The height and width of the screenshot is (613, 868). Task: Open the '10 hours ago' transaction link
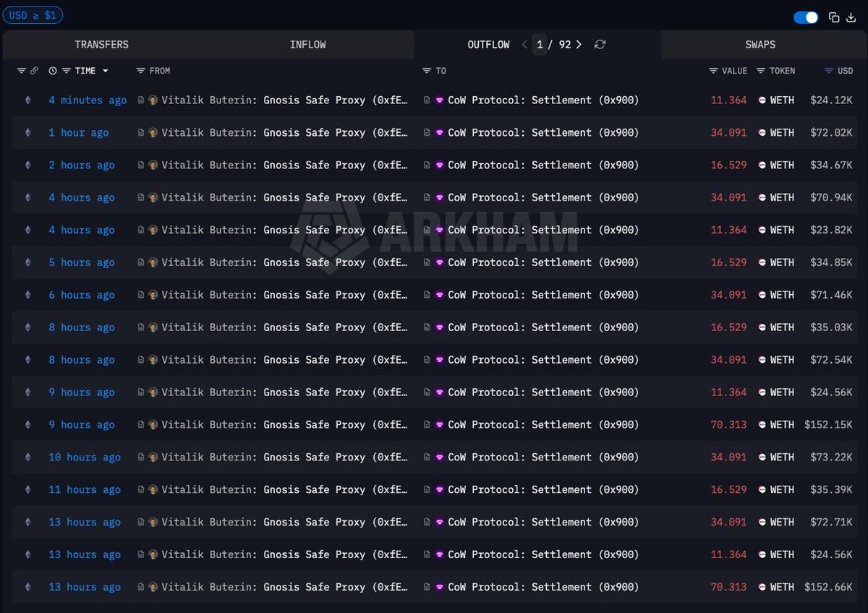pyautogui.click(x=85, y=458)
